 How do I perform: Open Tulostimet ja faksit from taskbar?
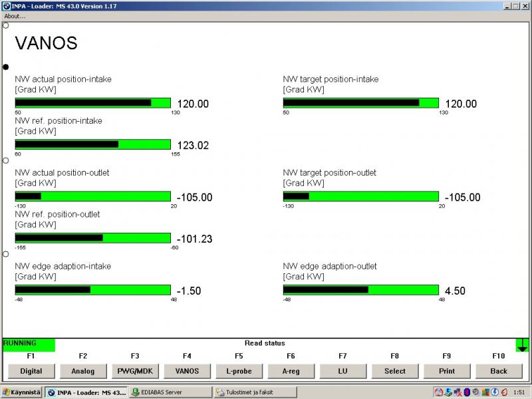[255, 392]
